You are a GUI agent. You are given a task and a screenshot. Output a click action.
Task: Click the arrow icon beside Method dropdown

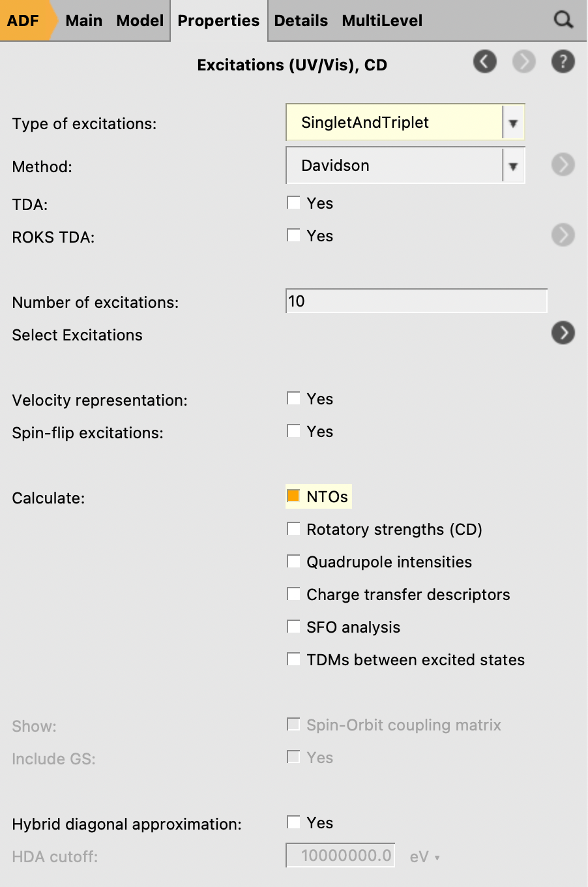pos(563,164)
